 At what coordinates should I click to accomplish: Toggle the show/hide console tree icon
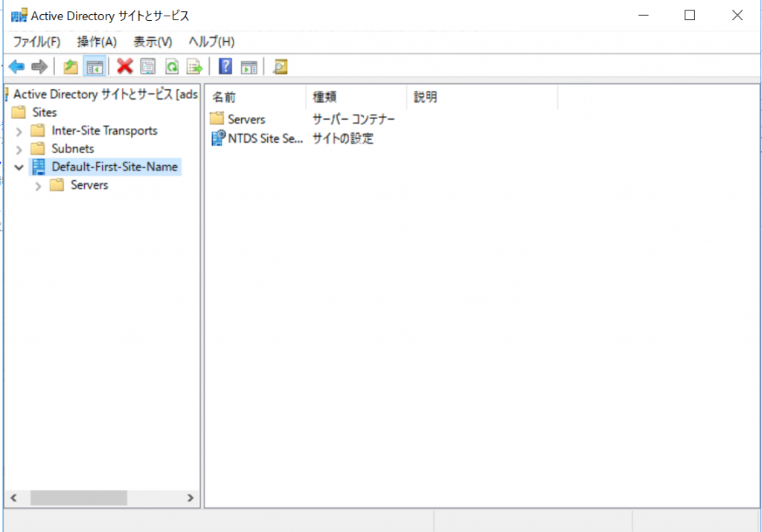tap(95, 67)
